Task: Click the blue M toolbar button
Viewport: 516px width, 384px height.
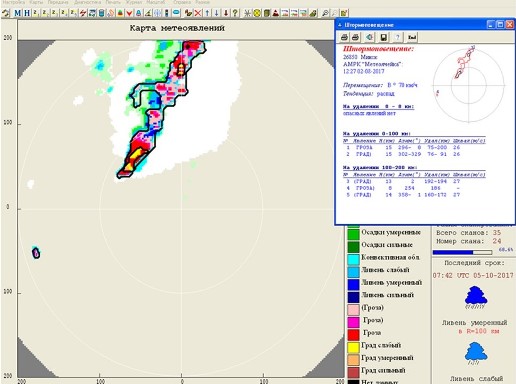Action: [17, 13]
